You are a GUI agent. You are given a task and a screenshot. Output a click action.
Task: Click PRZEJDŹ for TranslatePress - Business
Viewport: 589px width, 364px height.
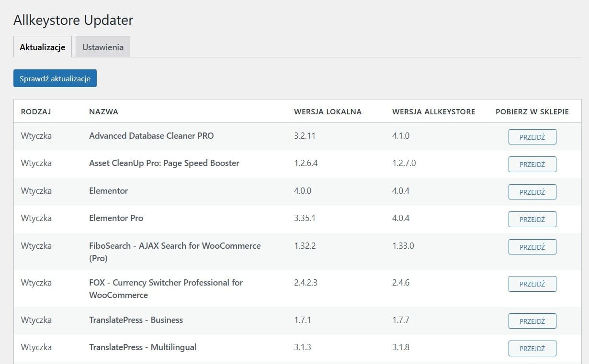point(532,321)
